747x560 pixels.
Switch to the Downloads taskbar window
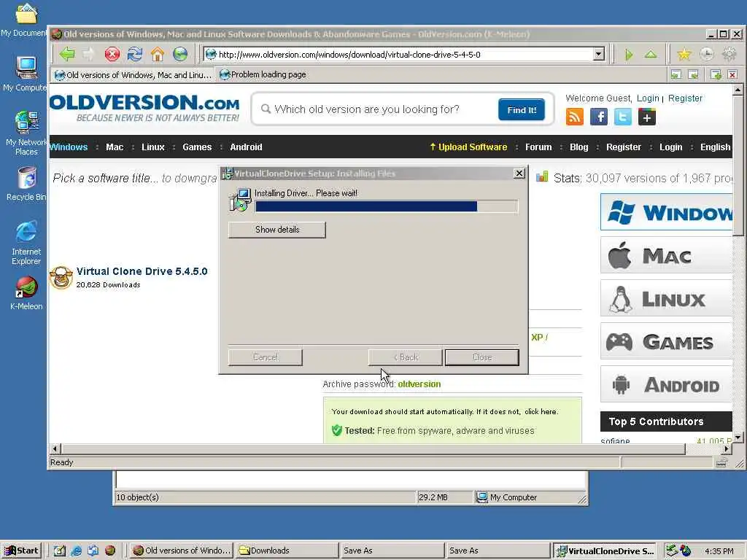click(287, 551)
